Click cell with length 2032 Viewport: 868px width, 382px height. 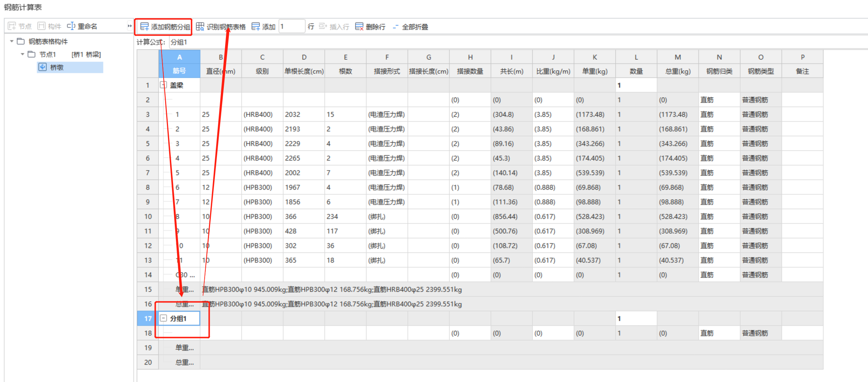click(304, 114)
